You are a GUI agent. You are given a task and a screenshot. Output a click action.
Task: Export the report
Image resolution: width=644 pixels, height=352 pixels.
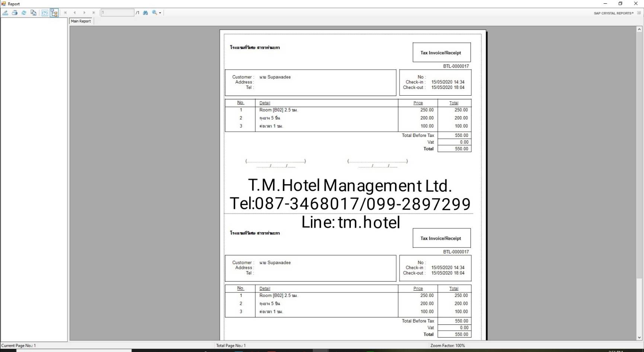[x=6, y=12]
